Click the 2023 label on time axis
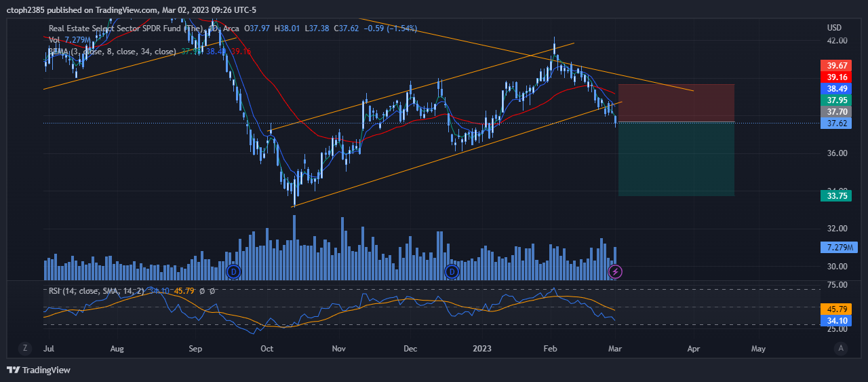This screenshot has width=868, height=382. coord(481,349)
